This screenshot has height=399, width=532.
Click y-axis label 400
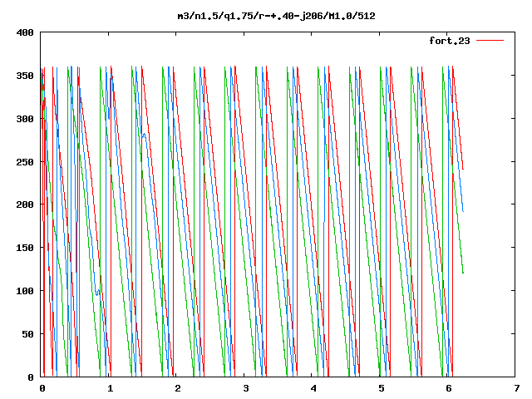pos(25,33)
